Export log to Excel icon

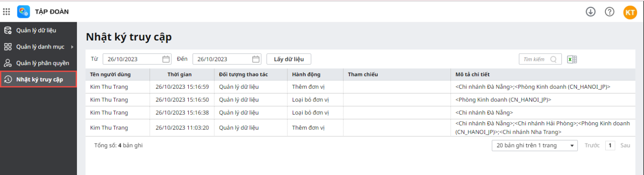pyautogui.click(x=572, y=59)
